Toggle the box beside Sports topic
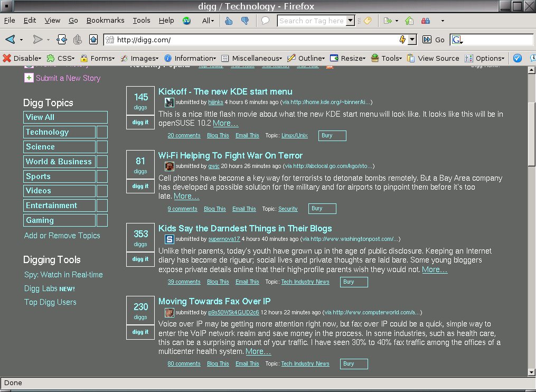 click(102, 176)
